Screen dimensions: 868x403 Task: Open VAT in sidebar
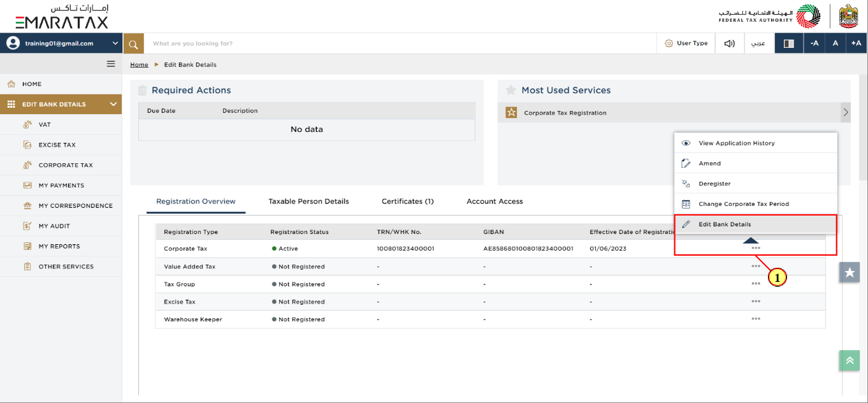[61, 125]
